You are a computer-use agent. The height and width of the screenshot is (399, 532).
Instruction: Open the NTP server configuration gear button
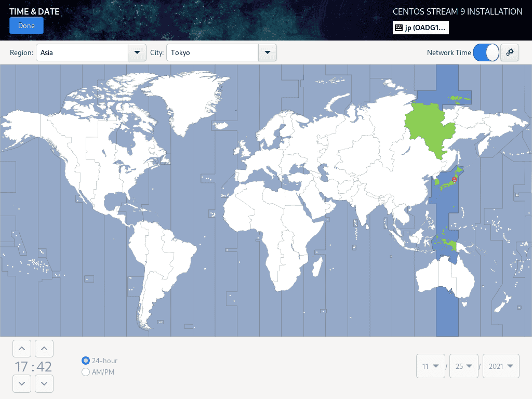pyautogui.click(x=510, y=52)
